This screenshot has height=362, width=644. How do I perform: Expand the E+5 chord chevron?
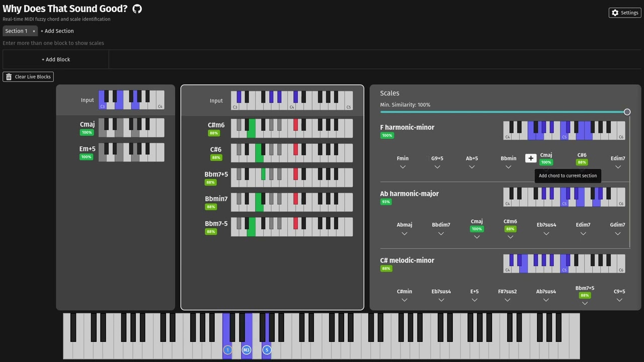(474, 300)
